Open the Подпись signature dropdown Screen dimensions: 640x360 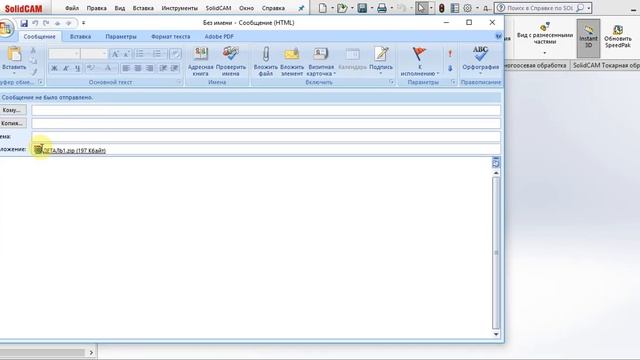click(381, 61)
